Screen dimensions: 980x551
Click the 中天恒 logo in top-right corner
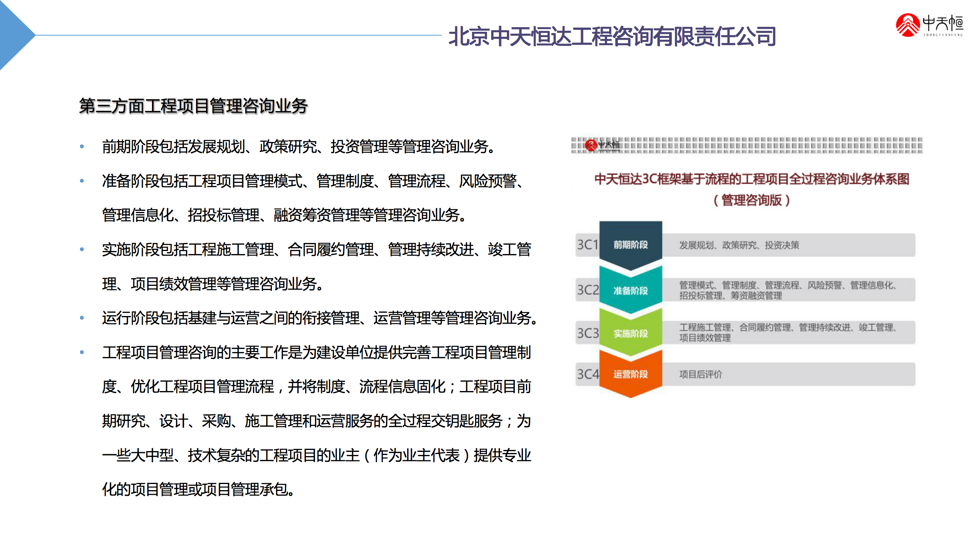pos(929,25)
